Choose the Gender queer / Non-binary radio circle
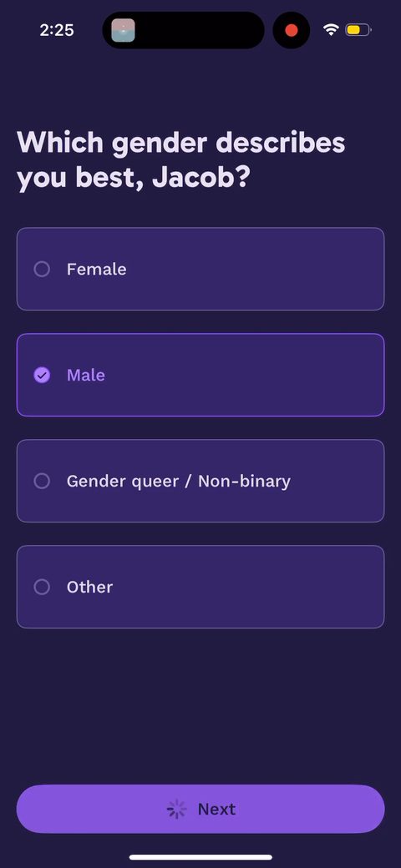Image resolution: width=401 pixels, height=868 pixels. click(x=42, y=481)
